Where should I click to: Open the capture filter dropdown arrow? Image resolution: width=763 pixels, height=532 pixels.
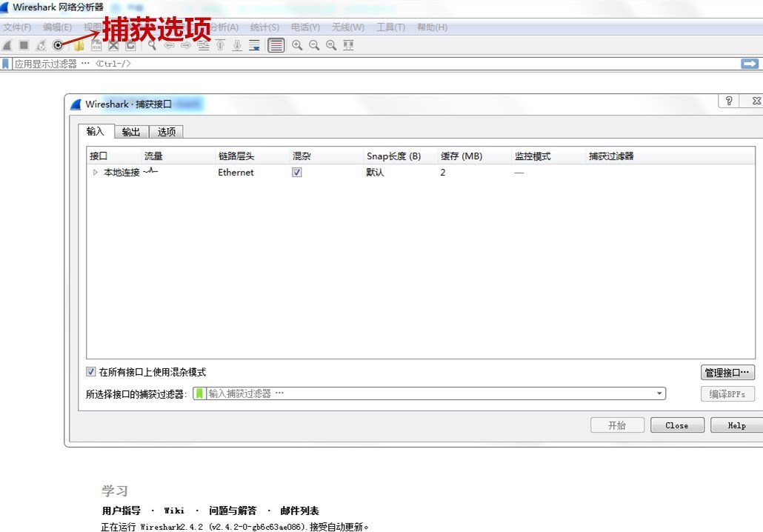pos(659,393)
